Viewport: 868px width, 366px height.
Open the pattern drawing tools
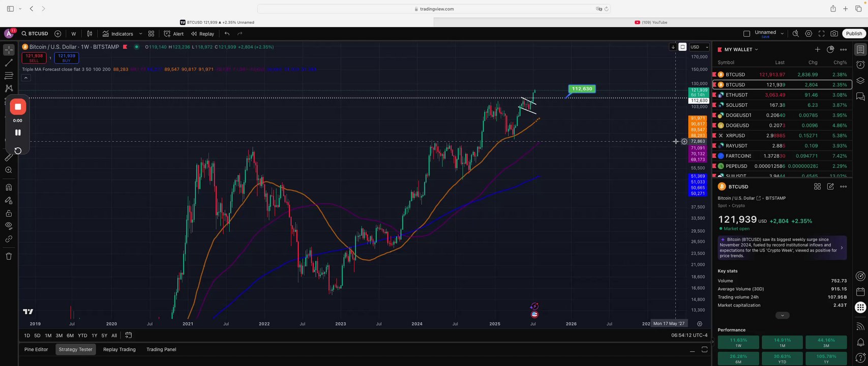tap(9, 88)
